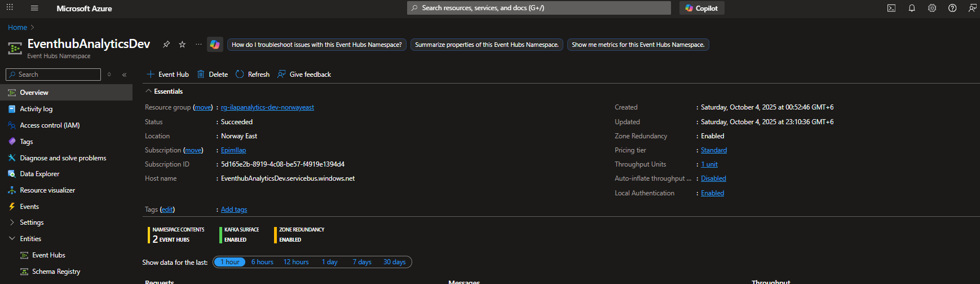Viewport: 980px width, 284px height.
Task: Click the Event Hubs Namespace resource icon
Action: [x=15, y=49]
